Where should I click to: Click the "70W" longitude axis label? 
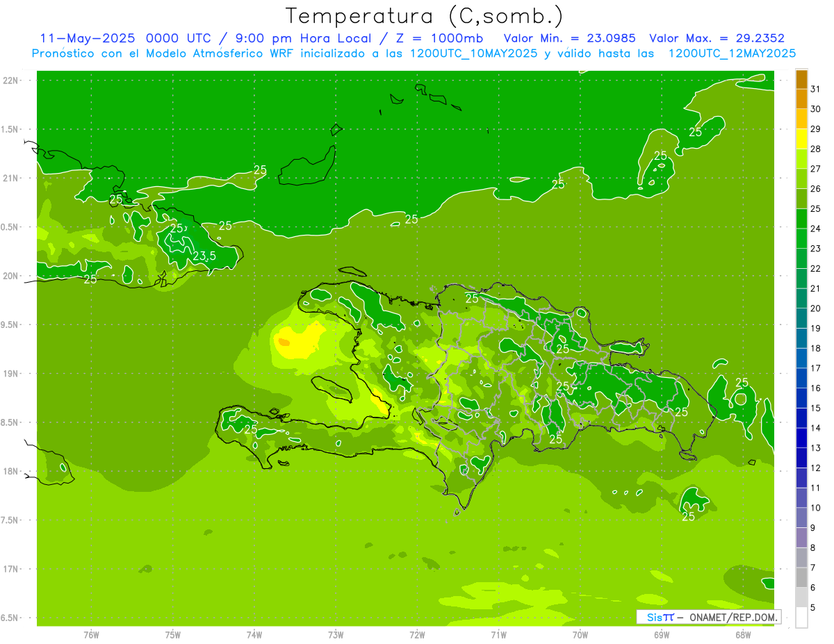click(x=580, y=635)
